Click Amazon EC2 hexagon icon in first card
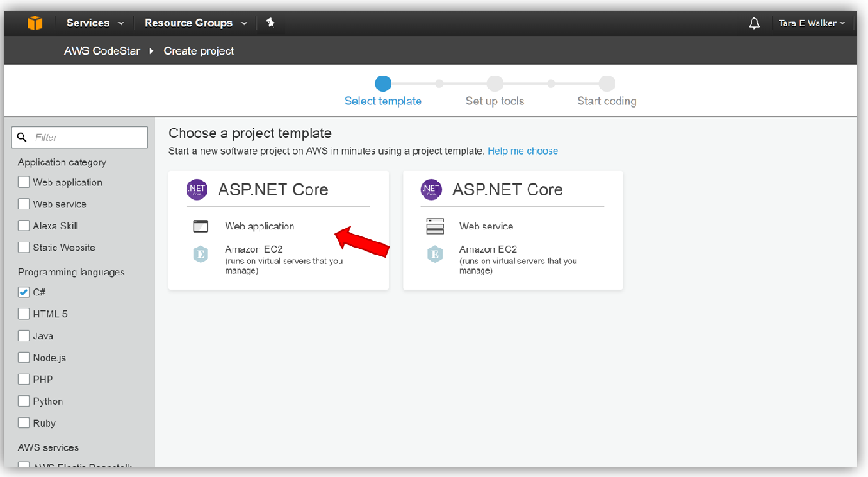 click(x=201, y=255)
